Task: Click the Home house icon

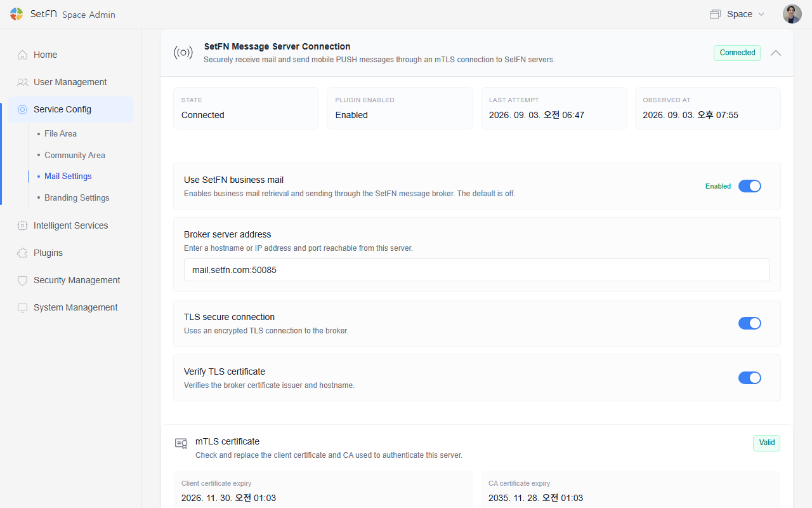Action: click(23, 55)
